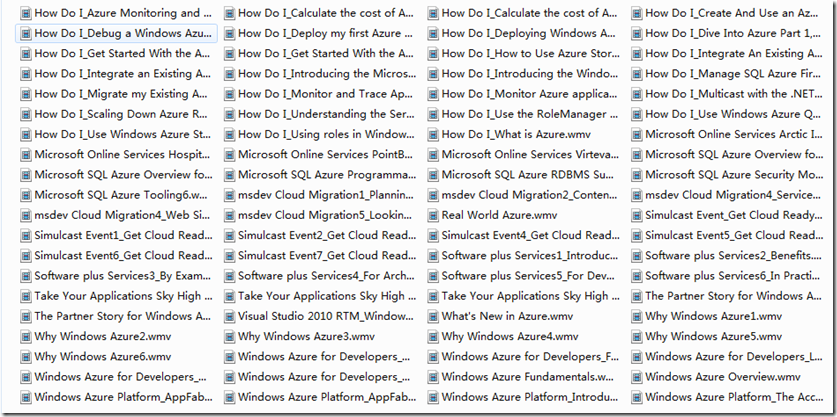Click "Microsoft SQL Azure Programma" file name

coord(327,175)
